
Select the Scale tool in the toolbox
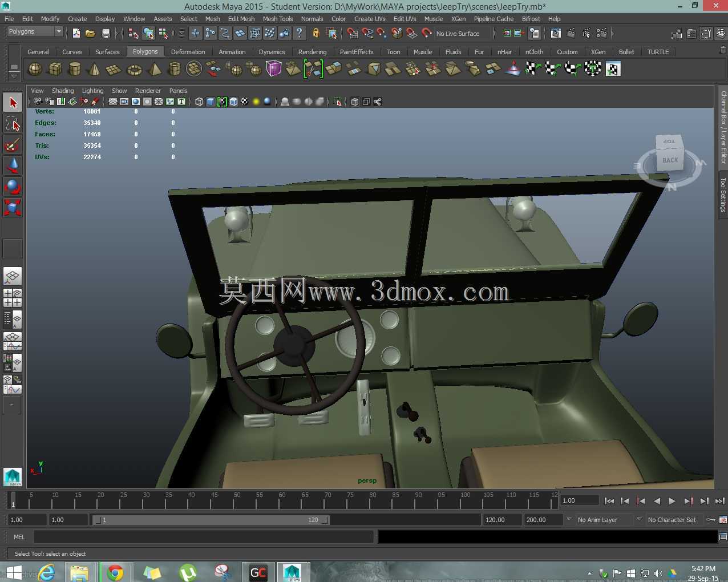(13, 207)
